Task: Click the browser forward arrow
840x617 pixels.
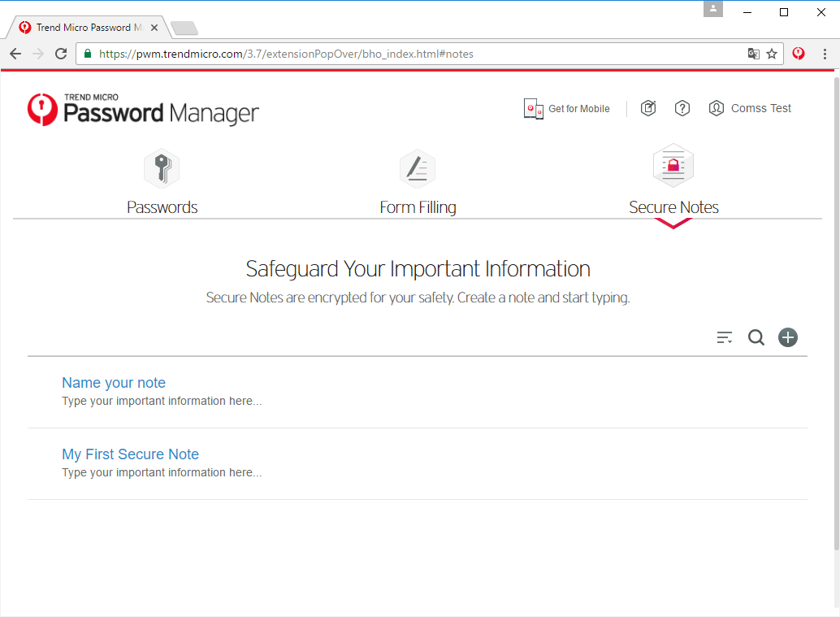Action: click(38, 54)
